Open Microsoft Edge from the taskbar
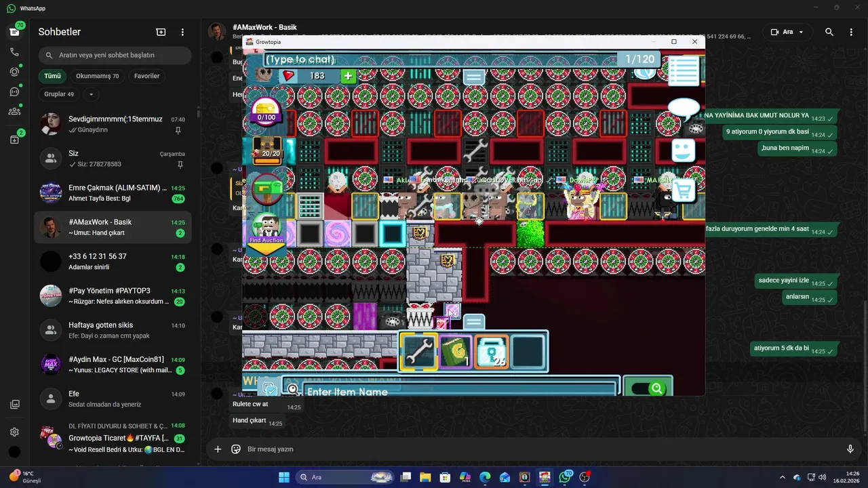Screen dimensions: 868x488 click(x=485, y=477)
